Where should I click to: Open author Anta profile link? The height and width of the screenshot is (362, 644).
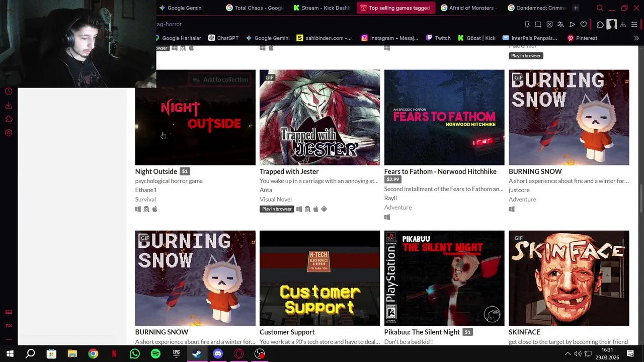tap(266, 190)
